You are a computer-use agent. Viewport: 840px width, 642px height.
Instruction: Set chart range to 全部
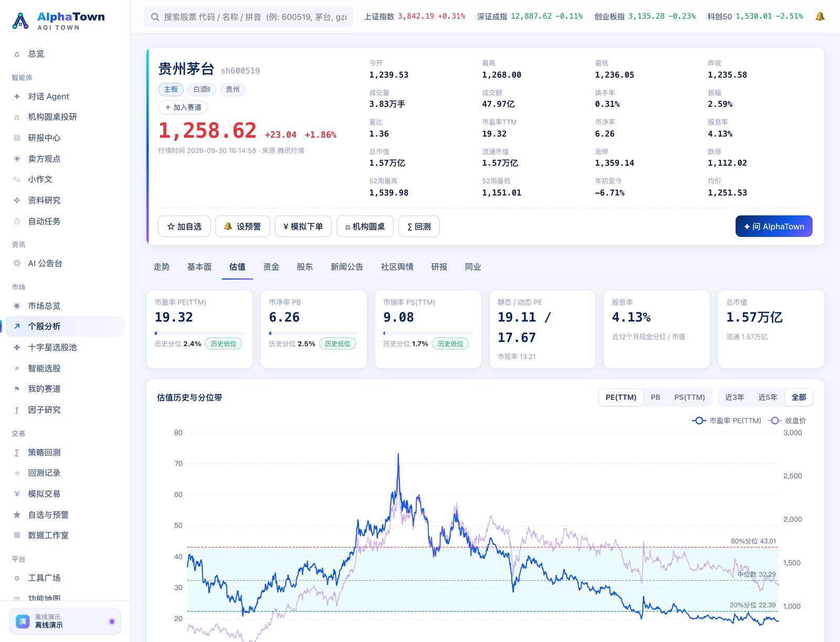799,397
